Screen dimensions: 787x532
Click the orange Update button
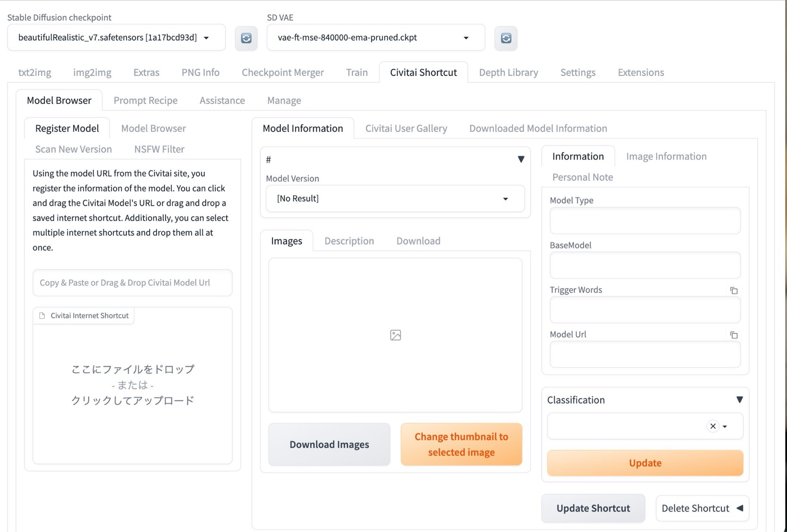645,463
